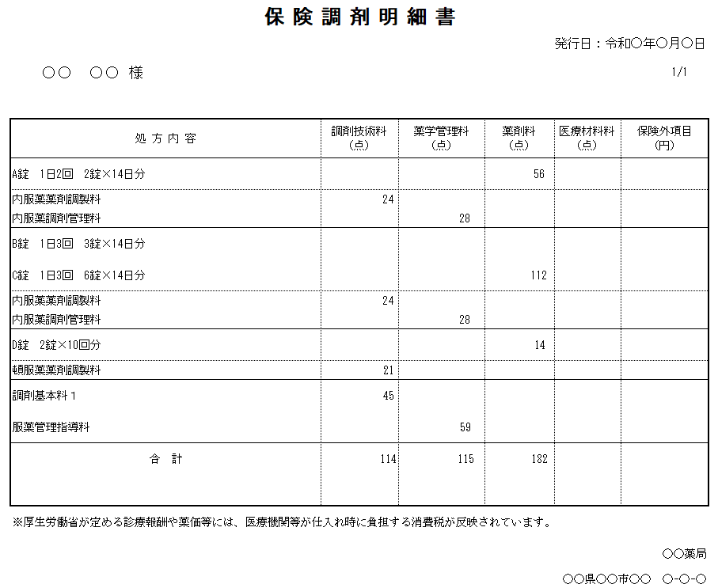Select the D錠 2錠×10回分 entry

(x=57, y=345)
